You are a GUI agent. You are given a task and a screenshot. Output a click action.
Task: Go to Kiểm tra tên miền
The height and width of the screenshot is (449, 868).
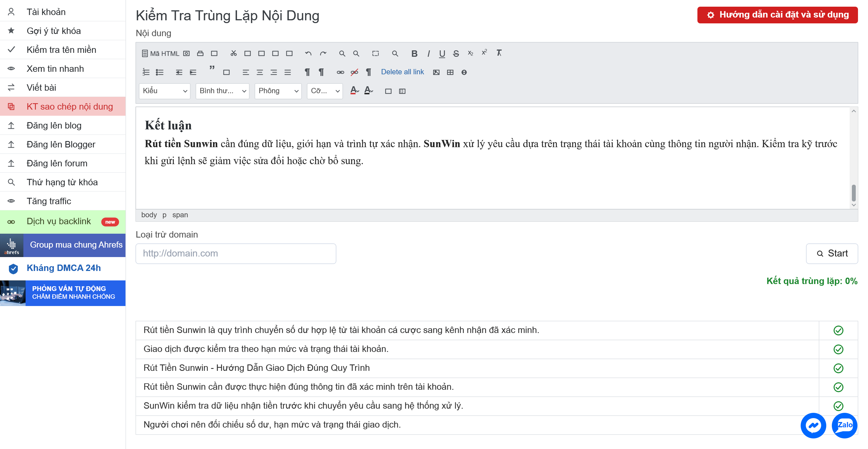pos(63,50)
